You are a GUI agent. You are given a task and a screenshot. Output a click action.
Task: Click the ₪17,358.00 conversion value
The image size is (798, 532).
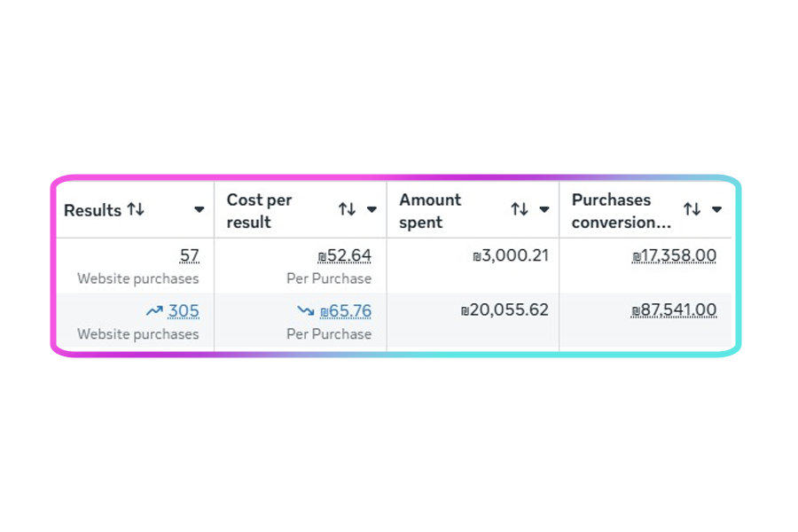674,256
